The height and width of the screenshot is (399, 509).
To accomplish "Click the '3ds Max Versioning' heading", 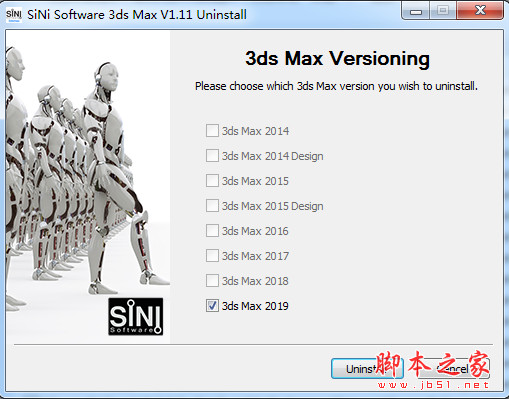I will point(337,58).
